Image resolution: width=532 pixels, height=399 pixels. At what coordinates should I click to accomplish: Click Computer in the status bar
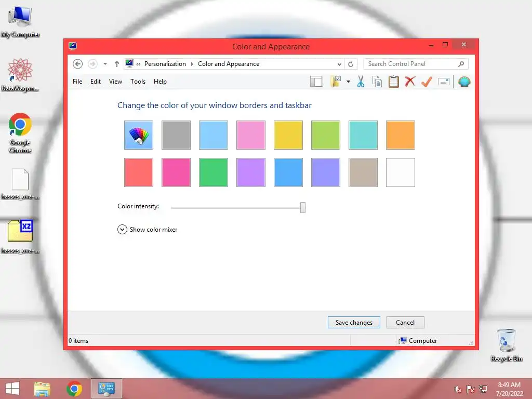[x=418, y=341]
